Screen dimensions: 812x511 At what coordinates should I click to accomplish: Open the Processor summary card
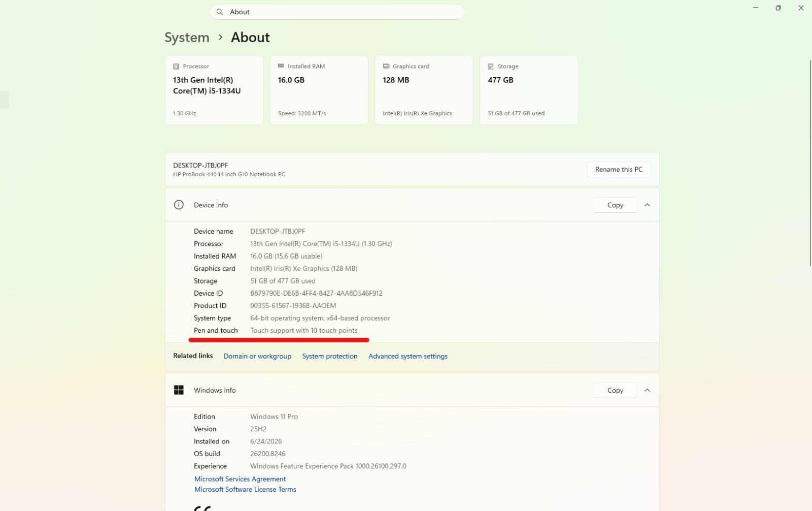point(214,90)
